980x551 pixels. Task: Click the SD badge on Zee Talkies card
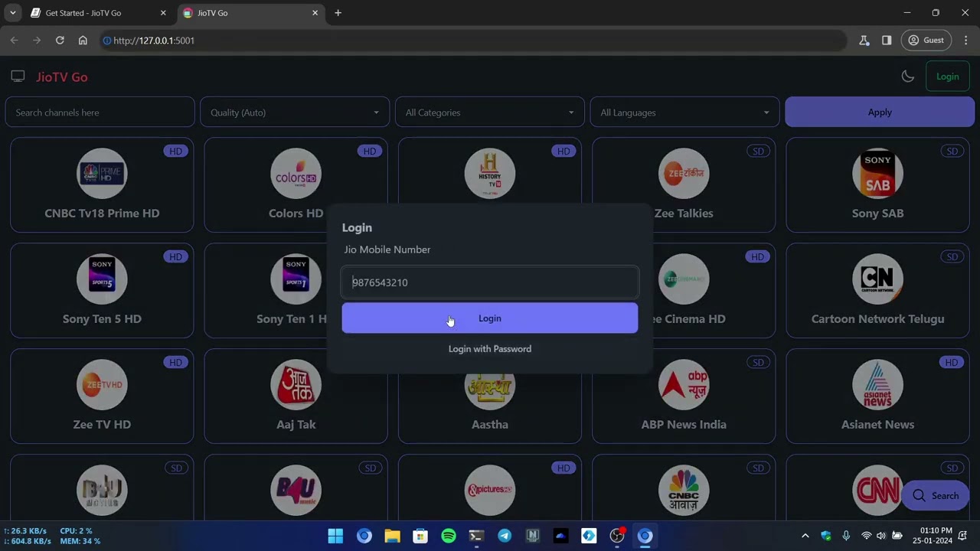tap(758, 151)
